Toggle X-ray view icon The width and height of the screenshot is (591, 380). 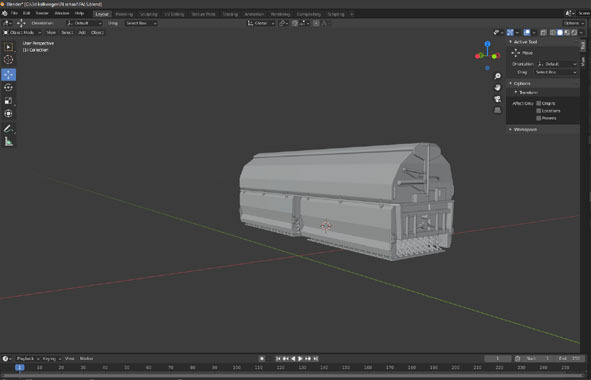click(x=544, y=33)
